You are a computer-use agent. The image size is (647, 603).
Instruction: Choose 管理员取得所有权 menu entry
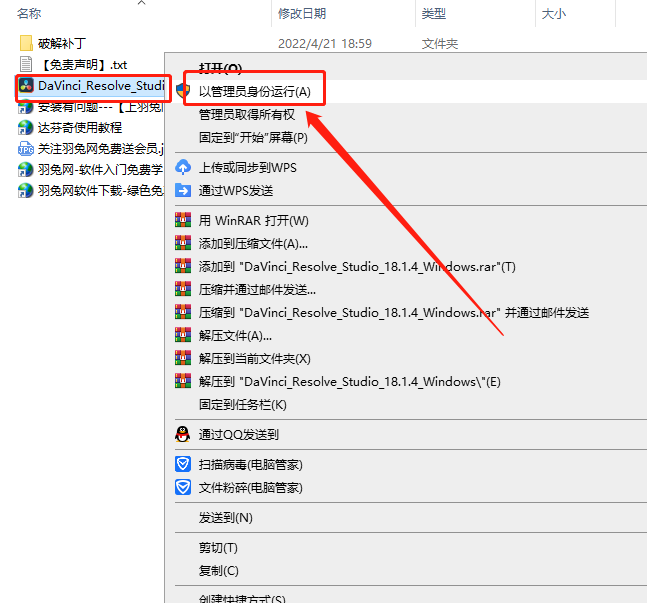click(x=247, y=114)
